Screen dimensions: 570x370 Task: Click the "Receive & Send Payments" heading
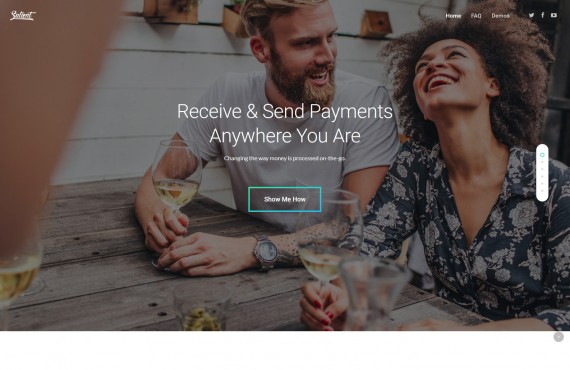coord(285,111)
